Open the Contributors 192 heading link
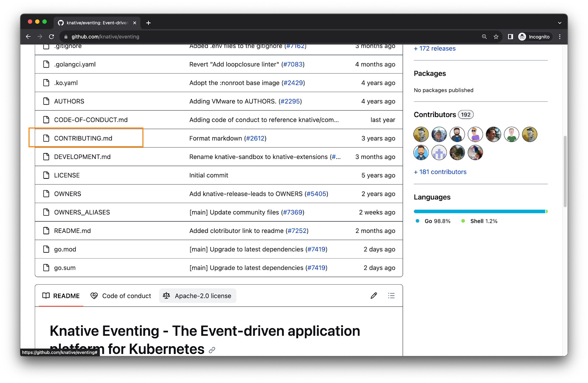This screenshot has height=383, width=588. click(x=444, y=114)
